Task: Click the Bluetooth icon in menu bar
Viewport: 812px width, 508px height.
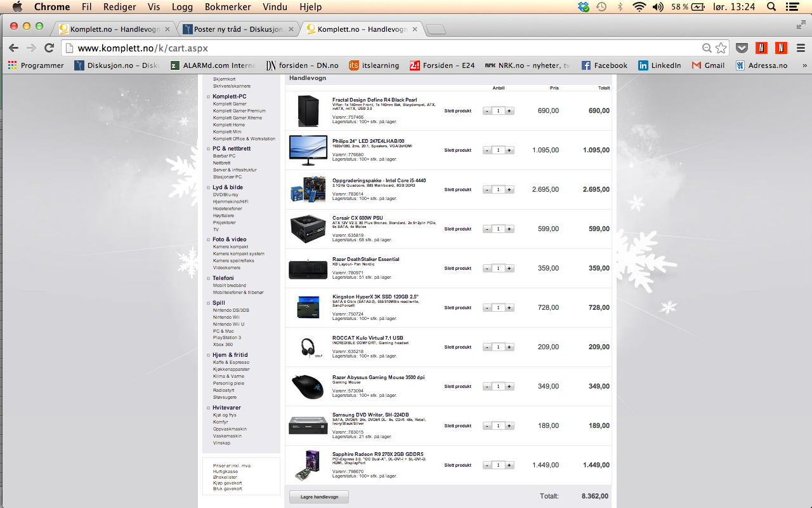Action: pos(620,7)
